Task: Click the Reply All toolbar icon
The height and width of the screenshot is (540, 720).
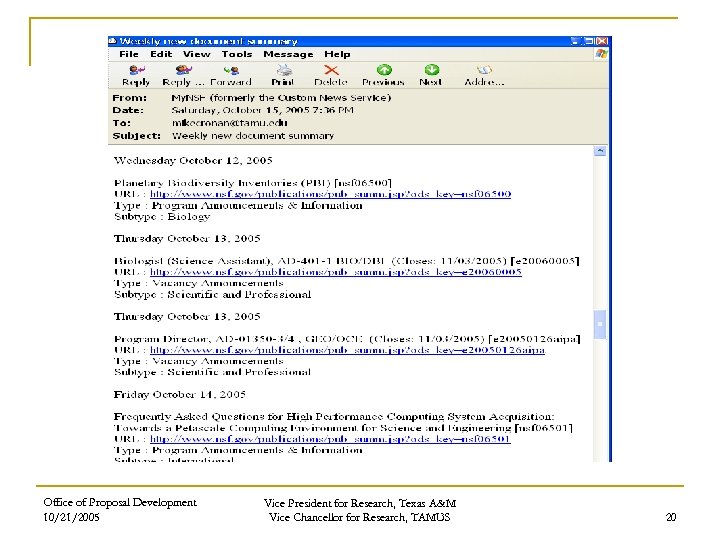Action: 183,75
